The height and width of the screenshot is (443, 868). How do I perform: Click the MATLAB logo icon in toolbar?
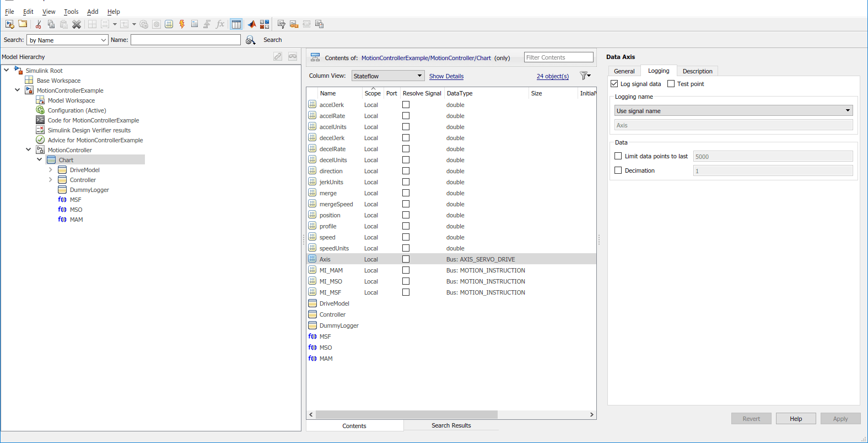[252, 24]
